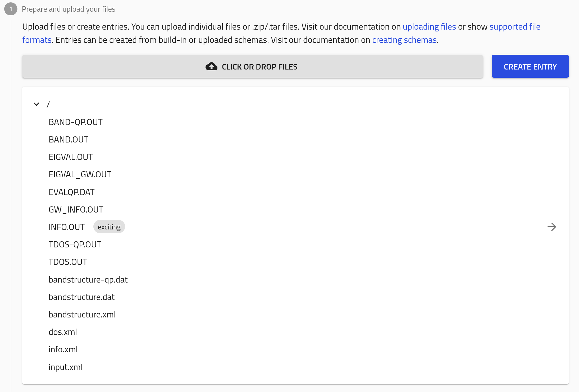
Task: Collapse the root folder chevron
Action: pyautogui.click(x=37, y=104)
